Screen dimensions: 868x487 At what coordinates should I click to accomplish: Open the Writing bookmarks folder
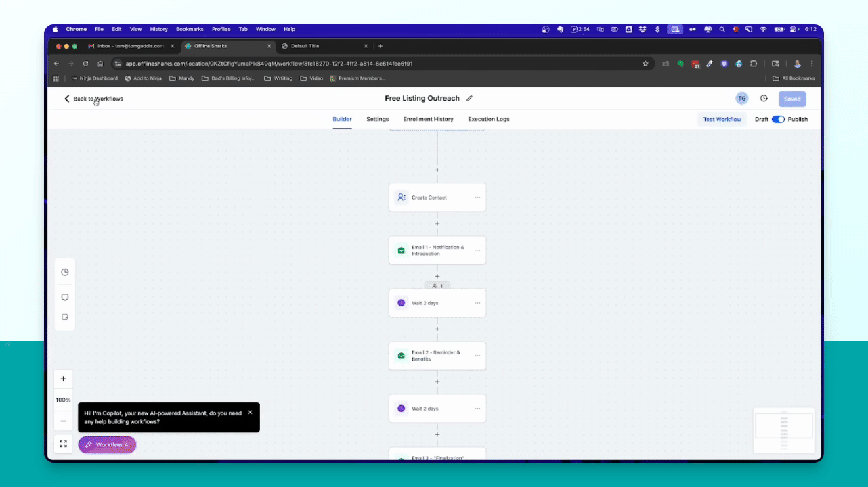pyautogui.click(x=278, y=78)
